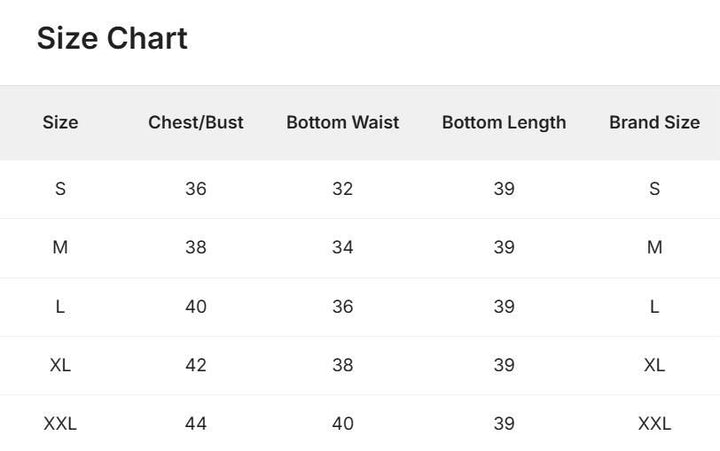Image resolution: width=720 pixels, height=451 pixels.
Task: Click bottom waist value 34
Action: (342, 247)
